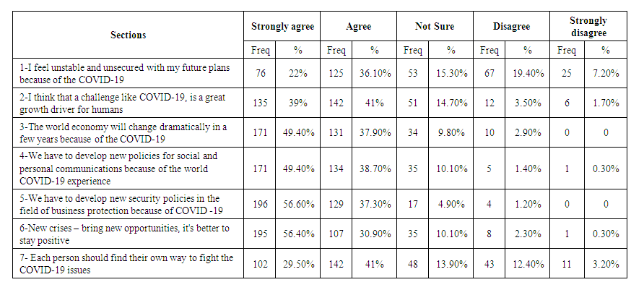The image size is (644, 290).
Task: Select statement 4 about social communication policies
Action: click(x=123, y=168)
